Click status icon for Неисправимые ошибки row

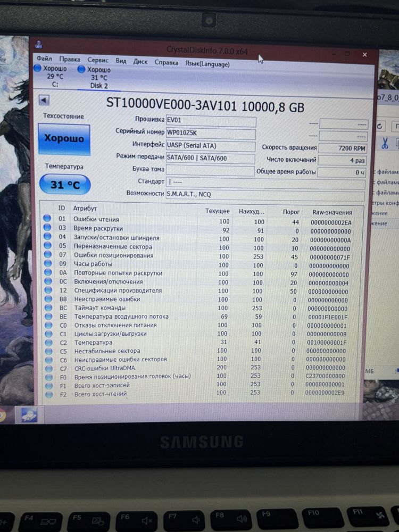coord(48,298)
